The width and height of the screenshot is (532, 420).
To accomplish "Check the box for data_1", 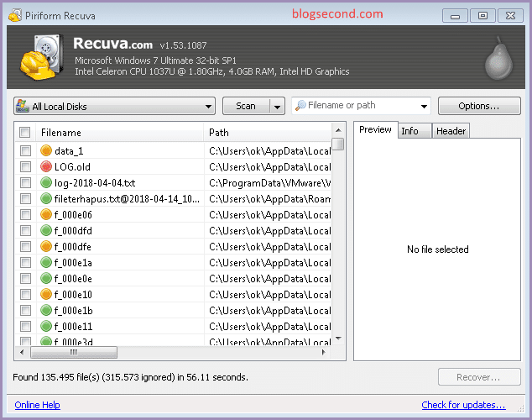I will tap(25, 150).
